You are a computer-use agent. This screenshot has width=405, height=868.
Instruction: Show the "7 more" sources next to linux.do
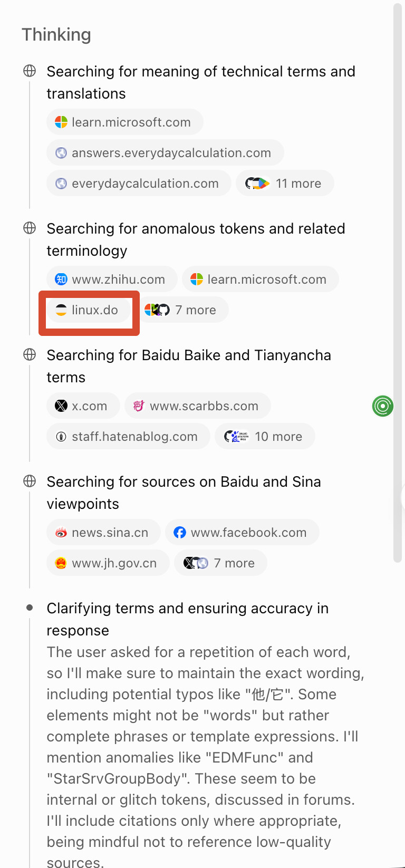pyautogui.click(x=182, y=310)
